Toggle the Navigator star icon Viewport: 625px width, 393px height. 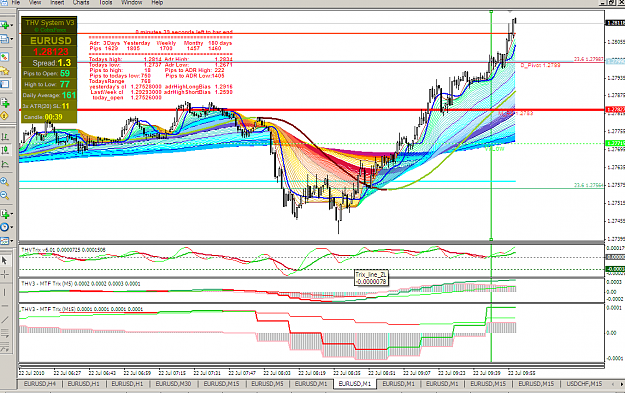(4, 71)
